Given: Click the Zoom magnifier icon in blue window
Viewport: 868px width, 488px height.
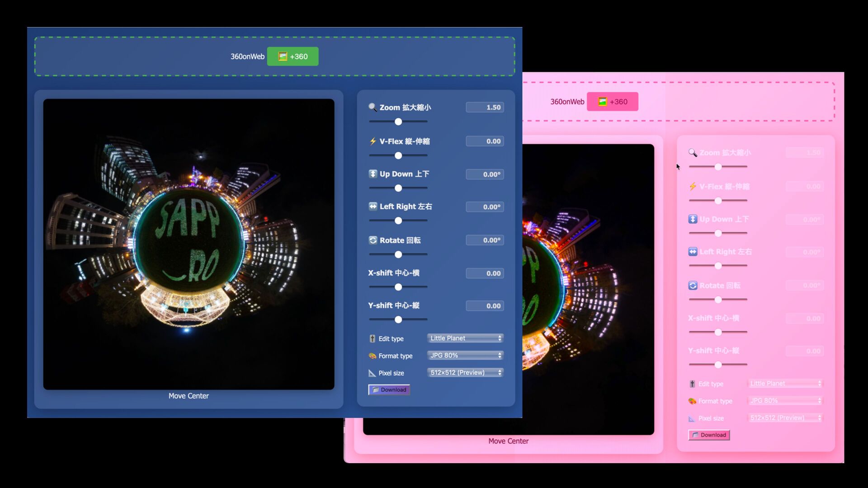Looking at the screenshot, I should (373, 107).
